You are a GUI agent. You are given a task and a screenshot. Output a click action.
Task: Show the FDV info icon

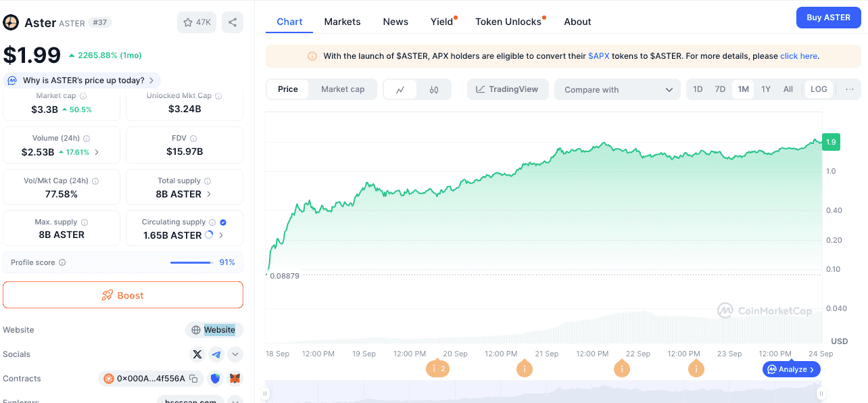pyautogui.click(x=193, y=138)
